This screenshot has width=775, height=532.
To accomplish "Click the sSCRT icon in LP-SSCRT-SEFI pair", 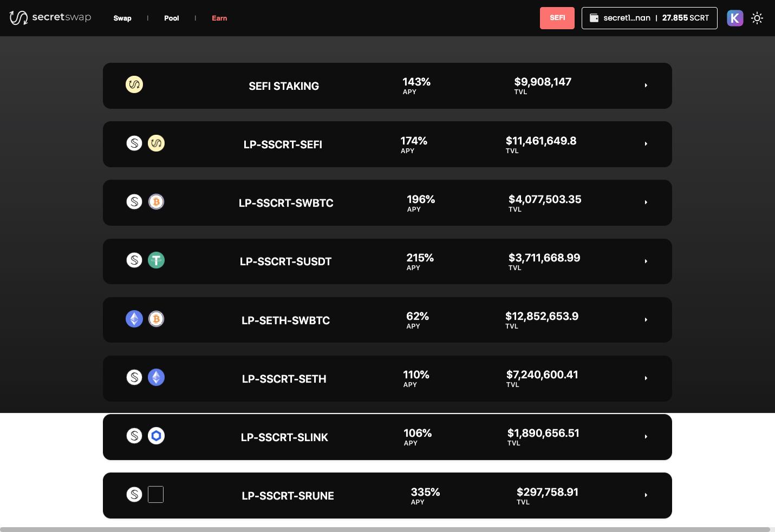I will [134, 143].
